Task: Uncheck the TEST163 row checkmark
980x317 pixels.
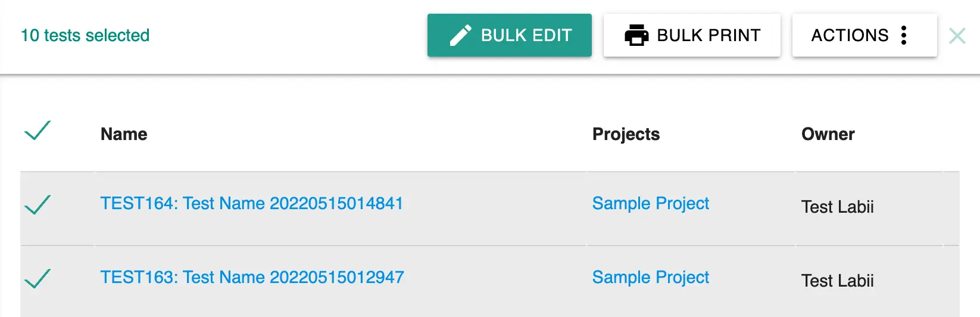Action: click(x=38, y=278)
